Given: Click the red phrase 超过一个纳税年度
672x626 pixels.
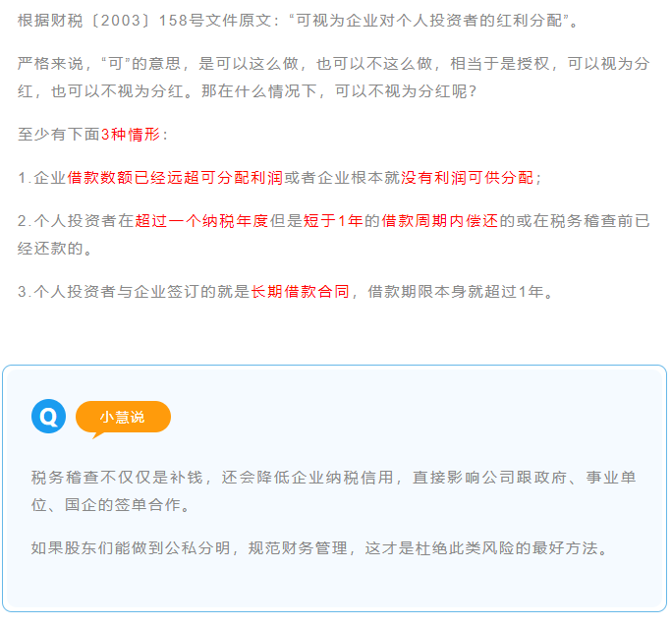Looking at the screenshot, I should coord(201,221).
